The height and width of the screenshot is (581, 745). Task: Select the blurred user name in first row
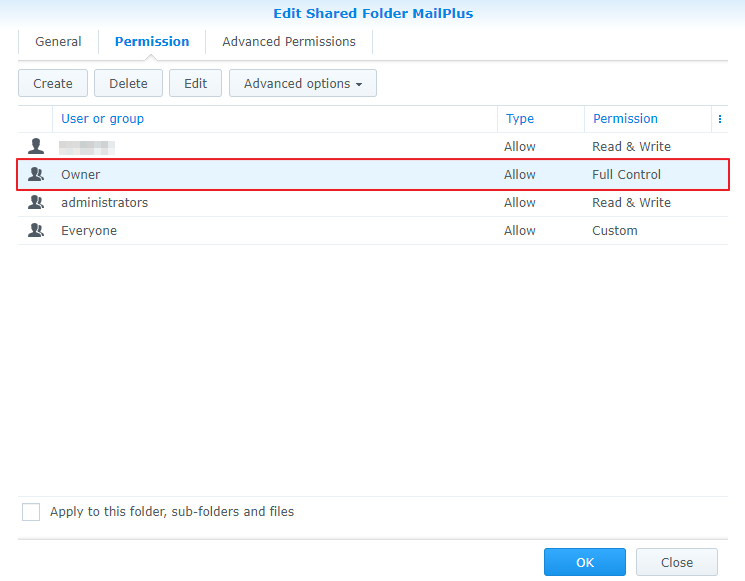(87, 147)
